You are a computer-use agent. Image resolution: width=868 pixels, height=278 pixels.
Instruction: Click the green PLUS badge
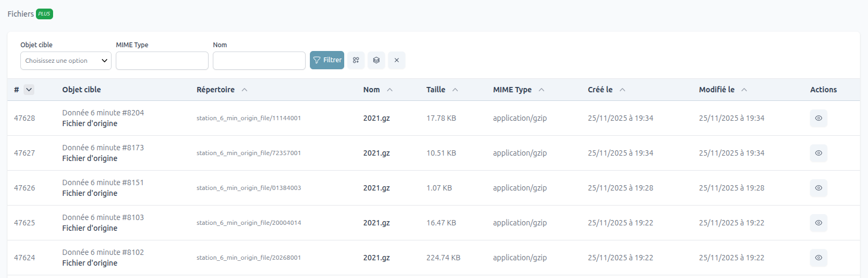44,14
